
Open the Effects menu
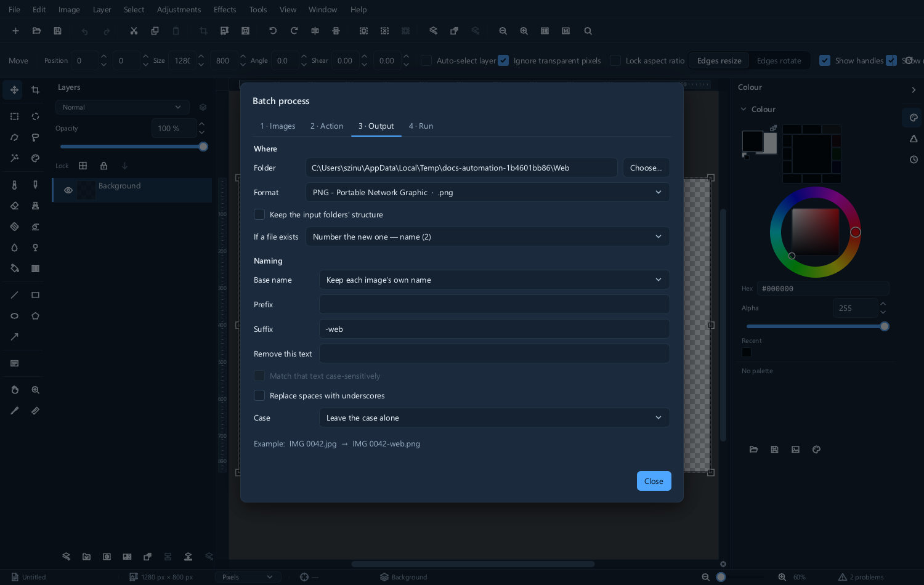pyautogui.click(x=225, y=9)
